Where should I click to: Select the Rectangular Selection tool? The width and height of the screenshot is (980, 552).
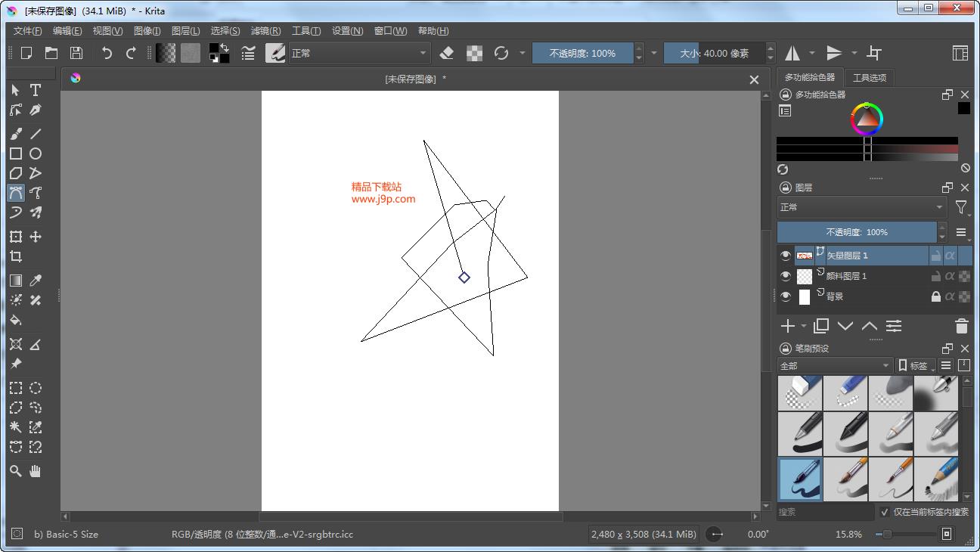pos(16,388)
